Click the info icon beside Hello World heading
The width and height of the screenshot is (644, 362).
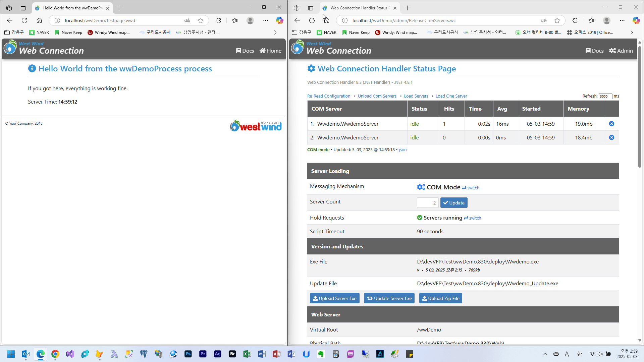[32, 68]
